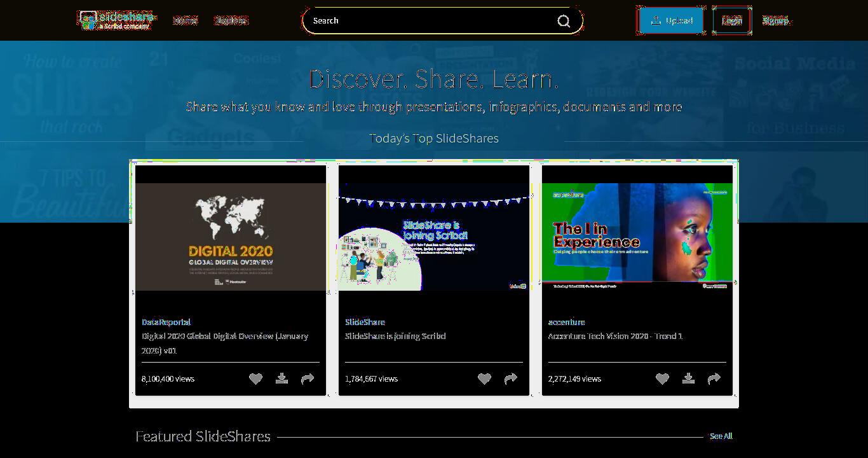868x458 pixels.
Task: Click the SlideShare logo
Action: (x=117, y=20)
